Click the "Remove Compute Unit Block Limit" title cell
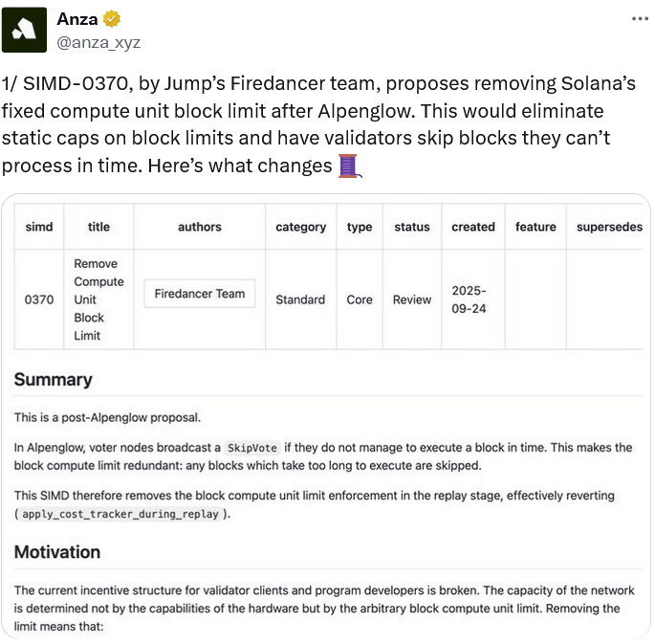The height and width of the screenshot is (644, 655). point(98,300)
